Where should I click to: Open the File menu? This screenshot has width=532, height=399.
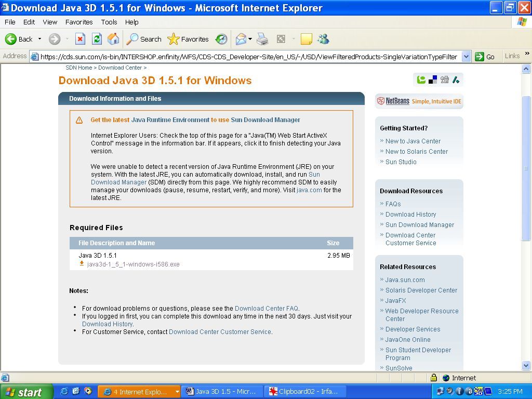click(10, 22)
